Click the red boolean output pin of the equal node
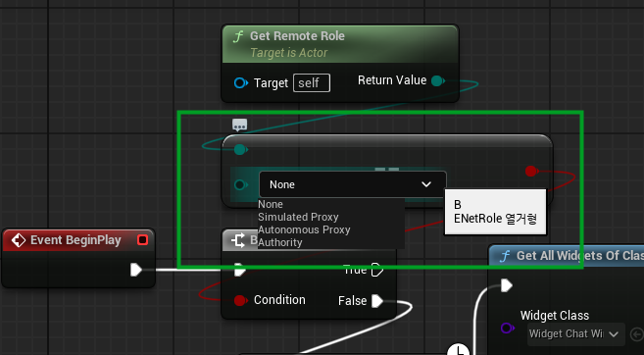The width and height of the screenshot is (644, 355). (x=531, y=171)
